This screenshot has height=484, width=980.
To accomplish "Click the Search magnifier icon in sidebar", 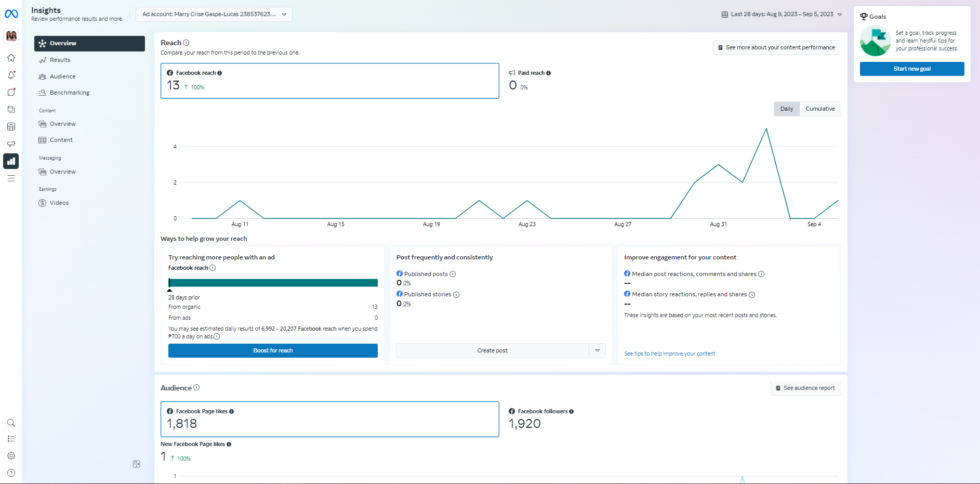I will [x=11, y=423].
